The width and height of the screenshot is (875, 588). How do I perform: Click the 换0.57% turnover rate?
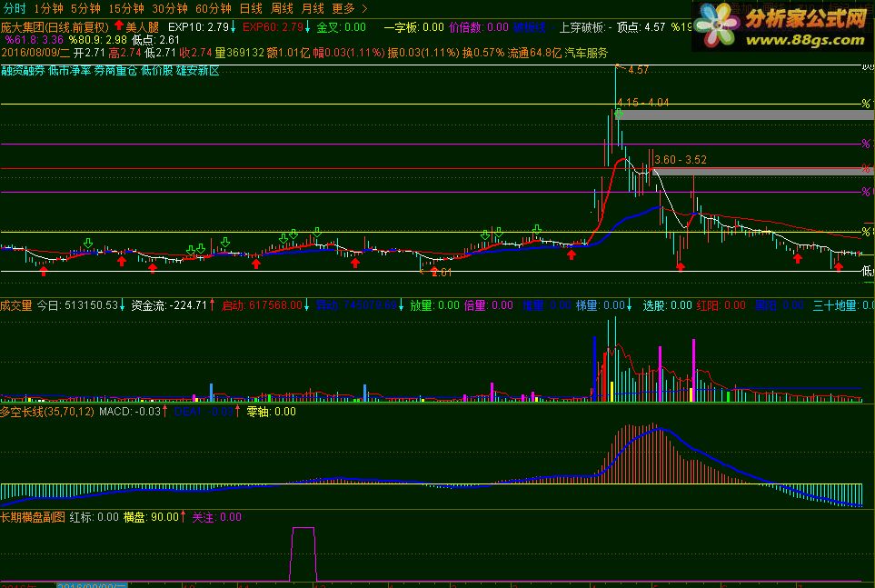[x=483, y=53]
